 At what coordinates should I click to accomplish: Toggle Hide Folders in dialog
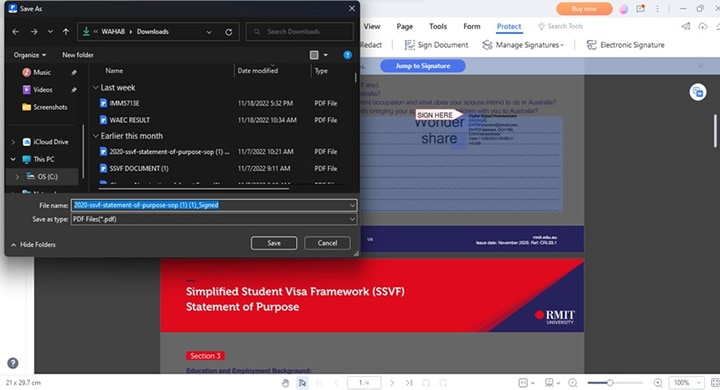click(x=33, y=245)
